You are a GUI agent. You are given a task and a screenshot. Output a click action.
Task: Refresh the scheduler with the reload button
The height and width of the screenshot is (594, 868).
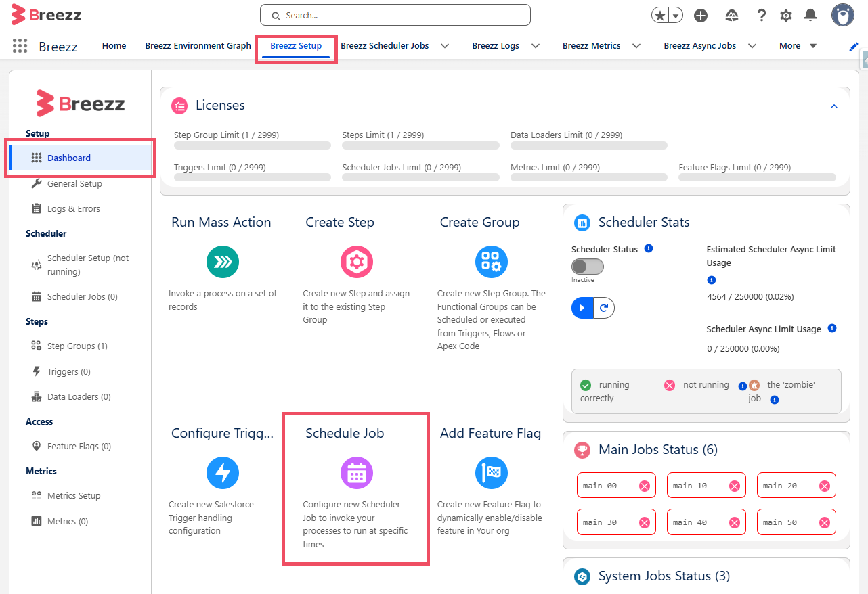(604, 308)
